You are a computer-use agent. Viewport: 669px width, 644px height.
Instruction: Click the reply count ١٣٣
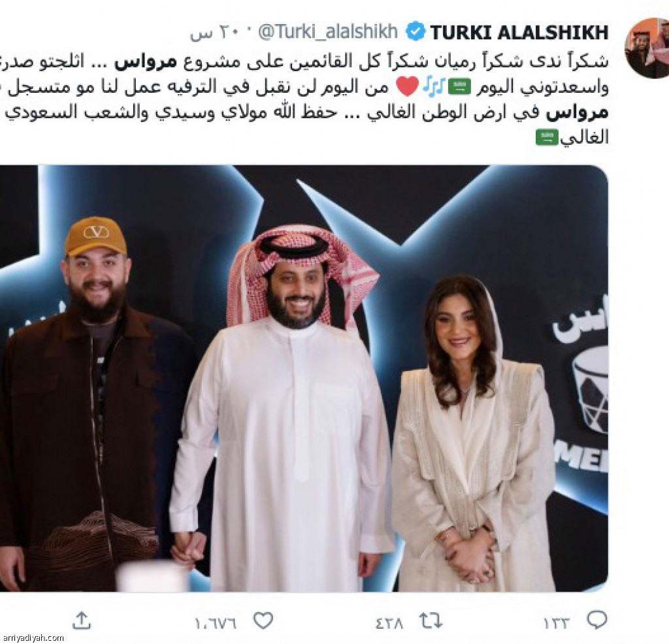tap(557, 624)
